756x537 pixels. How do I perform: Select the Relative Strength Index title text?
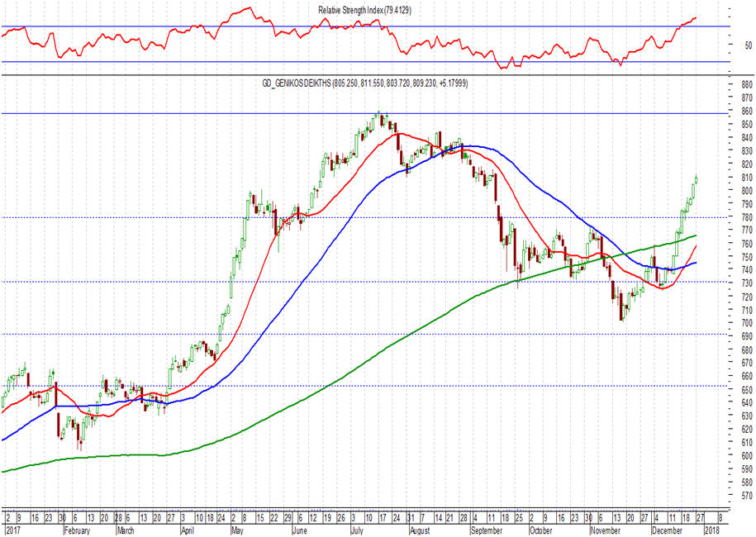coord(364,10)
